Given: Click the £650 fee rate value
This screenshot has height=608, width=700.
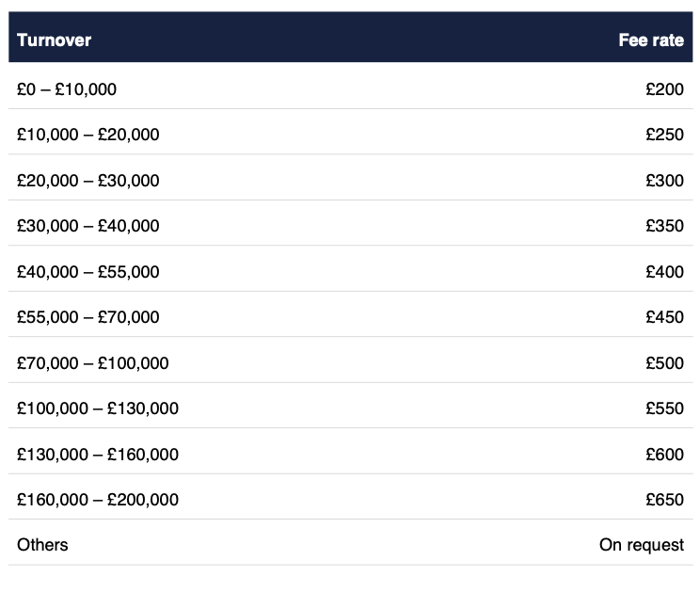Looking at the screenshot, I should [664, 500].
